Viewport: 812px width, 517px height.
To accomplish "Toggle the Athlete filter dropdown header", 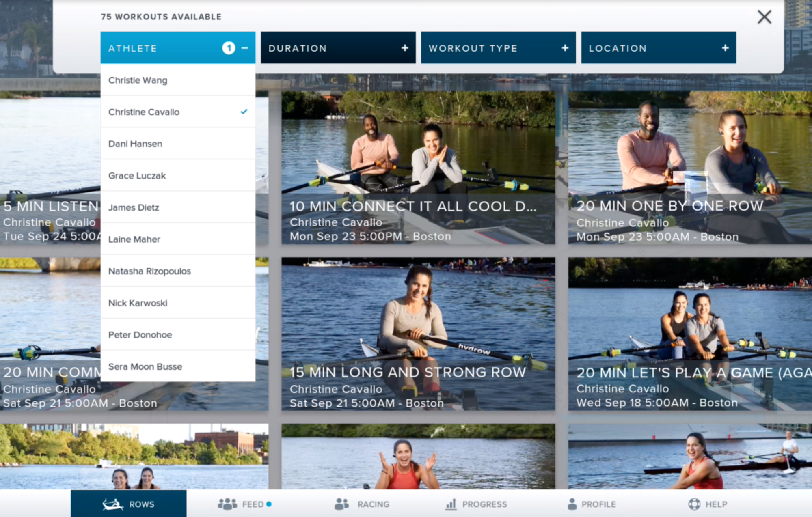I will tap(178, 47).
